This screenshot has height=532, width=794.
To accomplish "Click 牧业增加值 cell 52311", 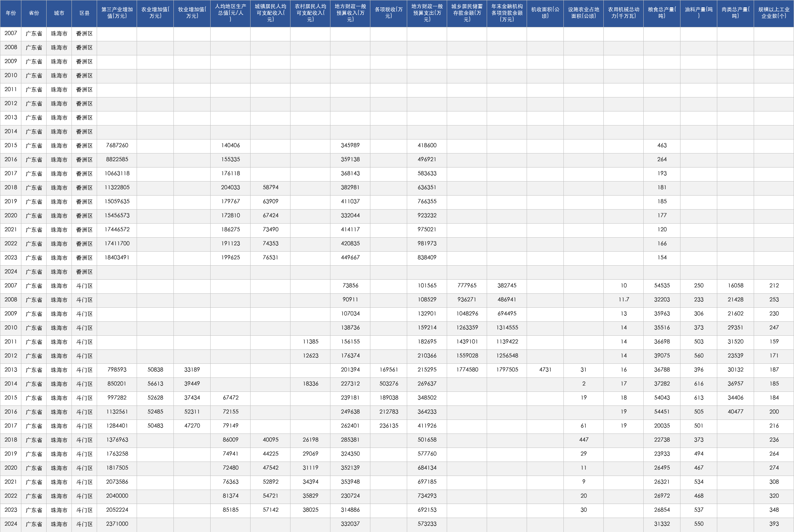I will (192, 412).
